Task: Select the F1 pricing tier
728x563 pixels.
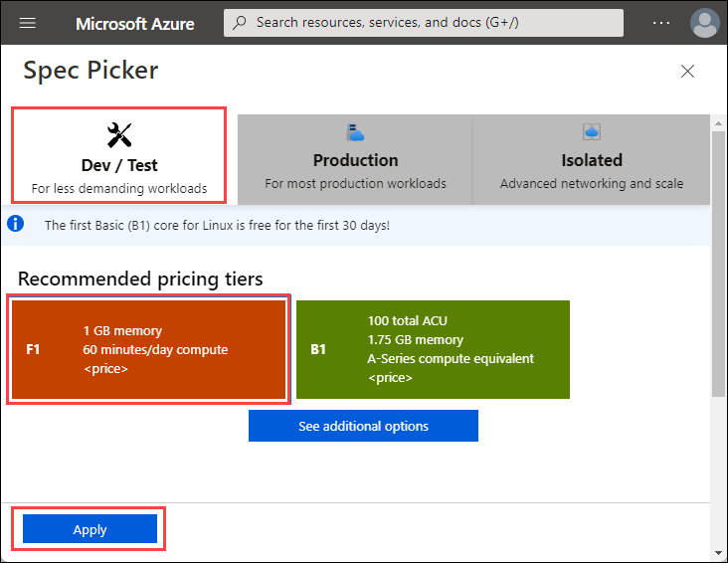Action: 148,349
